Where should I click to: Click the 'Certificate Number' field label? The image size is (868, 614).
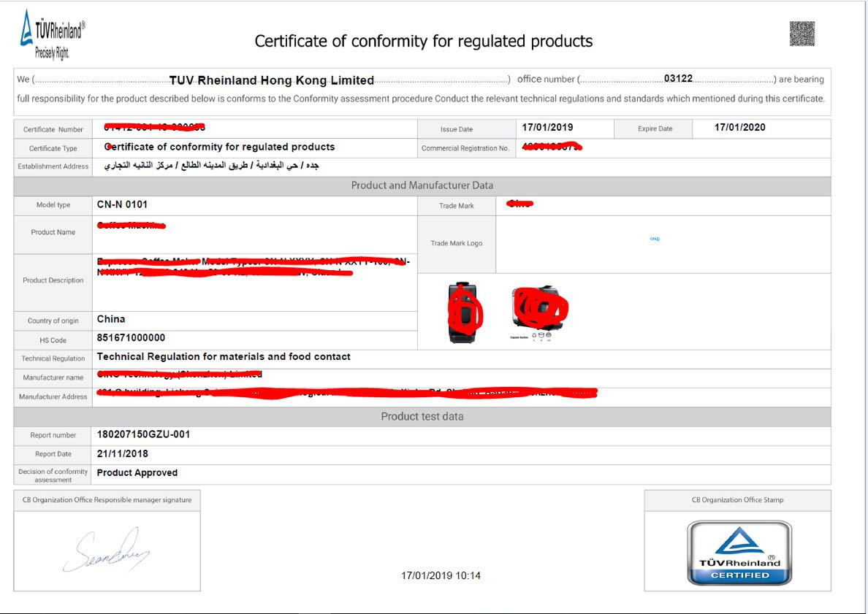point(53,129)
